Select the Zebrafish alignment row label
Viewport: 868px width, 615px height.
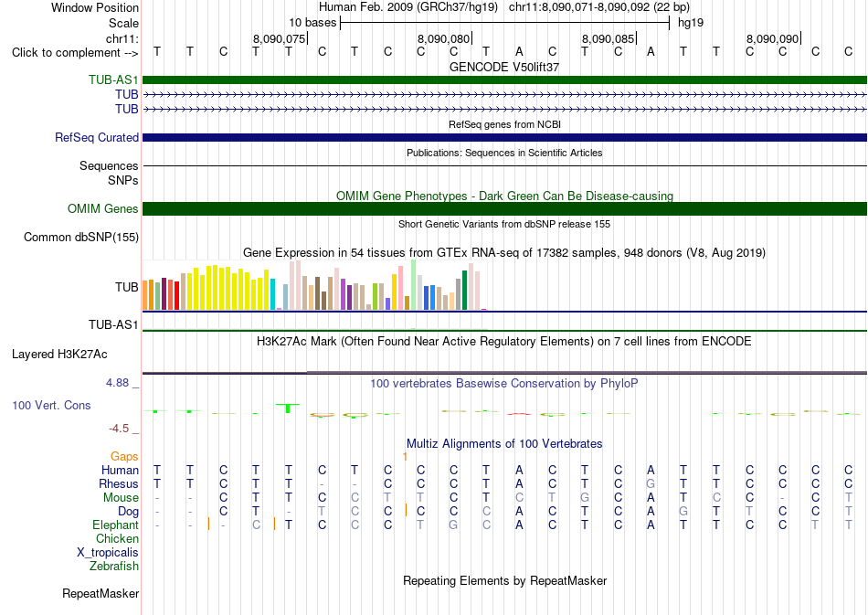[114, 567]
